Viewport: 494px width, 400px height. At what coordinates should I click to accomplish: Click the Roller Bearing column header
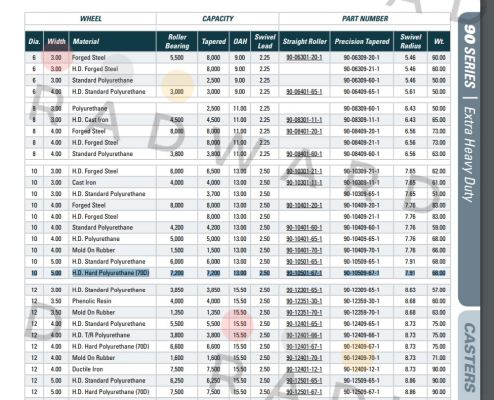(177, 42)
